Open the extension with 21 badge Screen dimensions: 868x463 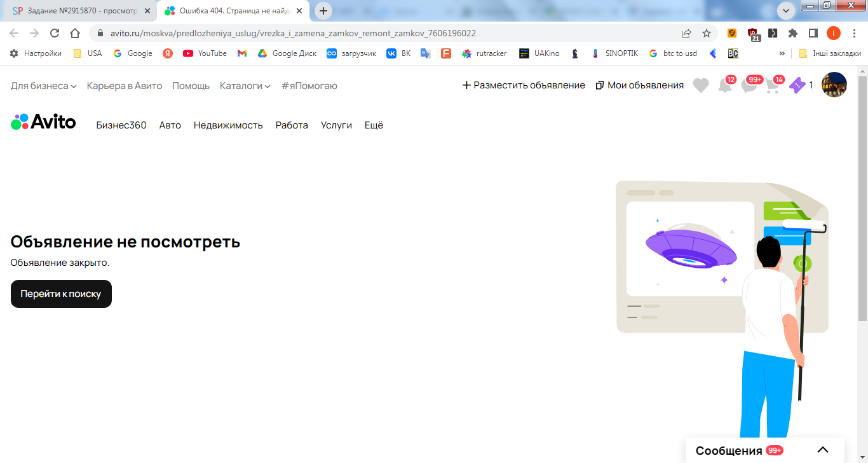coord(754,34)
